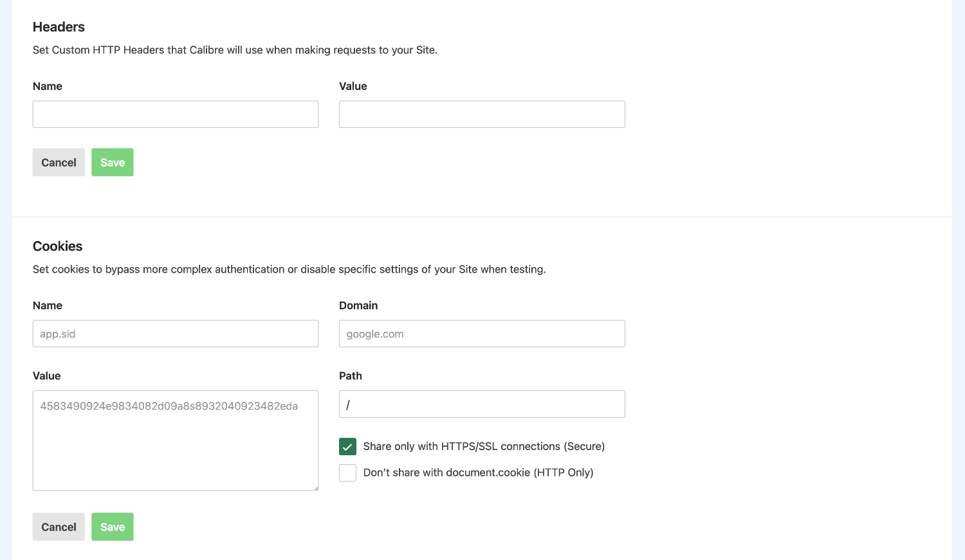Click the Path field containing a slash
Screen dimensions: 965x560
[481, 404]
